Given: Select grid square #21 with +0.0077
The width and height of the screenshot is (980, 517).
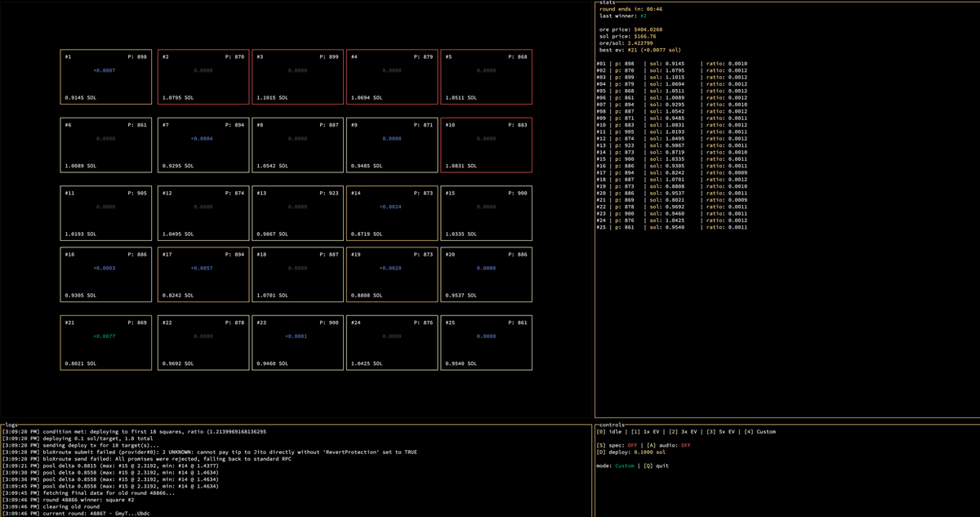Looking at the screenshot, I should pyautogui.click(x=106, y=342).
